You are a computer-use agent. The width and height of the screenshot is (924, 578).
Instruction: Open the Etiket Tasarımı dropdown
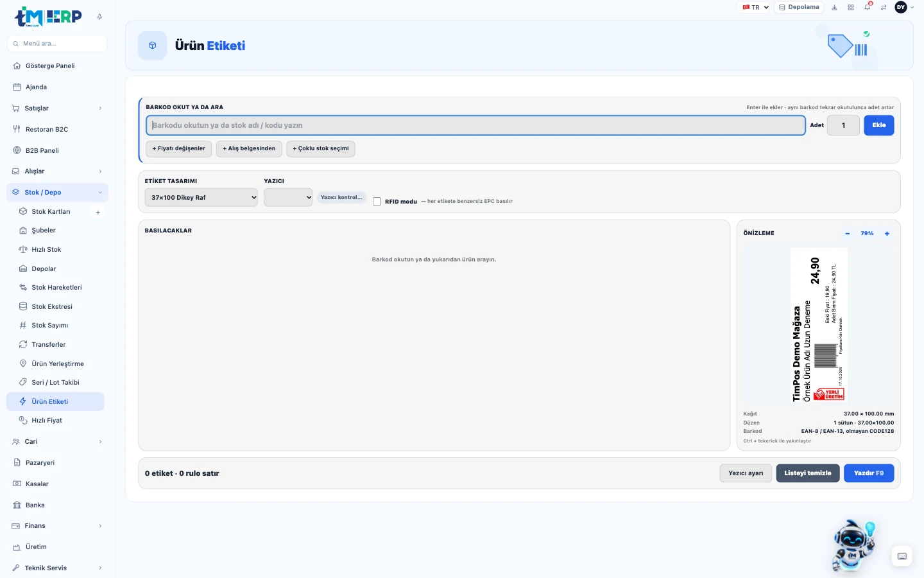click(201, 198)
